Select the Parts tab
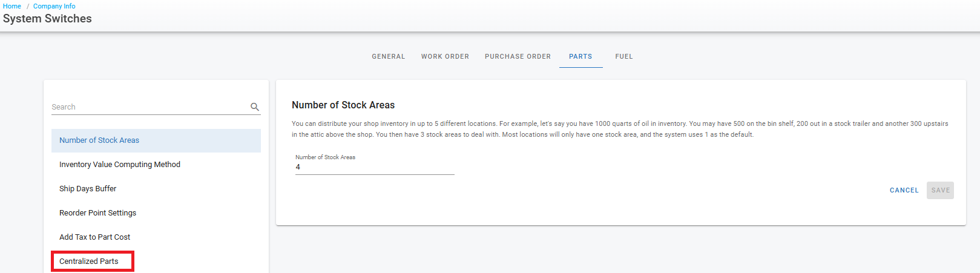This screenshot has height=273, width=980. click(x=580, y=56)
